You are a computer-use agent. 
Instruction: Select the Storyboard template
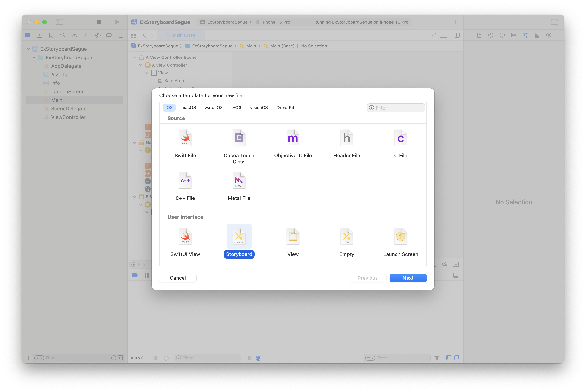pos(239,242)
